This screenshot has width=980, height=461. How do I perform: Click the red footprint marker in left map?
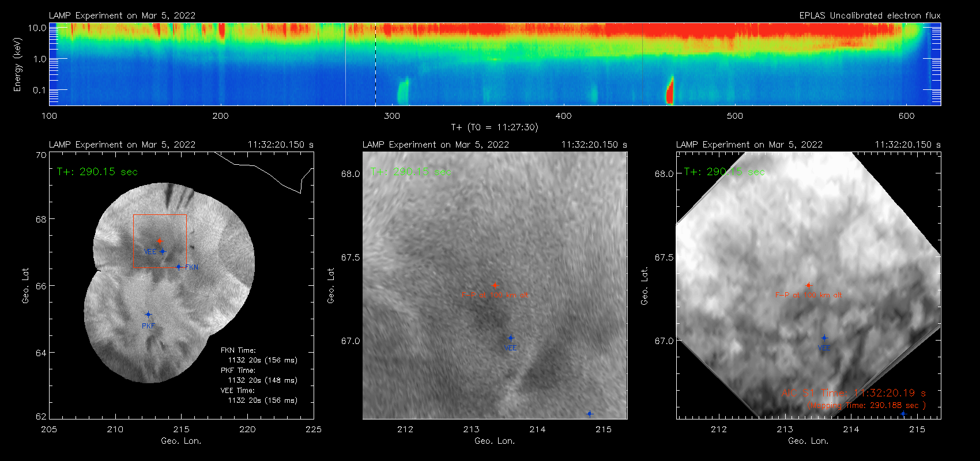160,241
